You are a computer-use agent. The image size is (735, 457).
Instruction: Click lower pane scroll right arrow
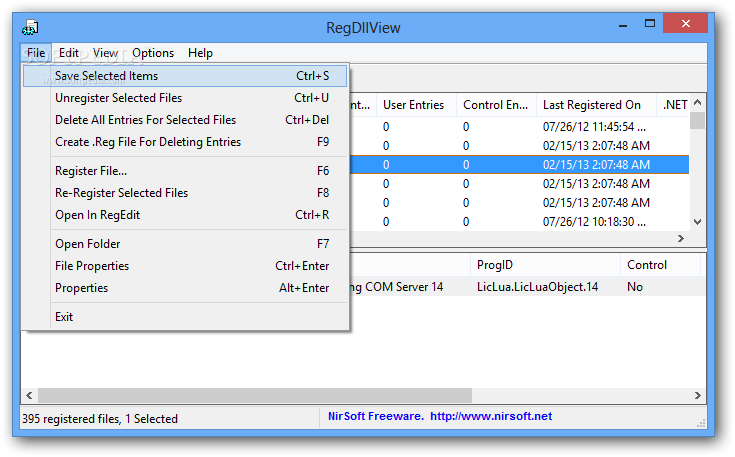click(x=698, y=396)
